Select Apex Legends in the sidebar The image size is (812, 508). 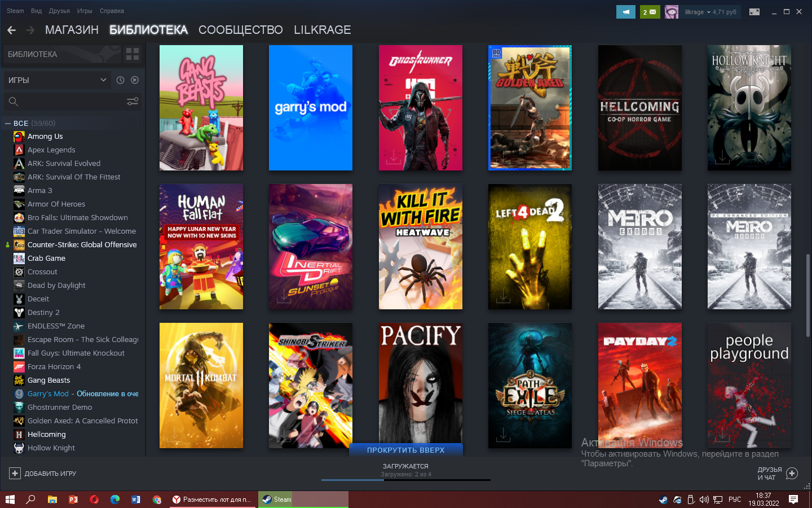coord(76,150)
